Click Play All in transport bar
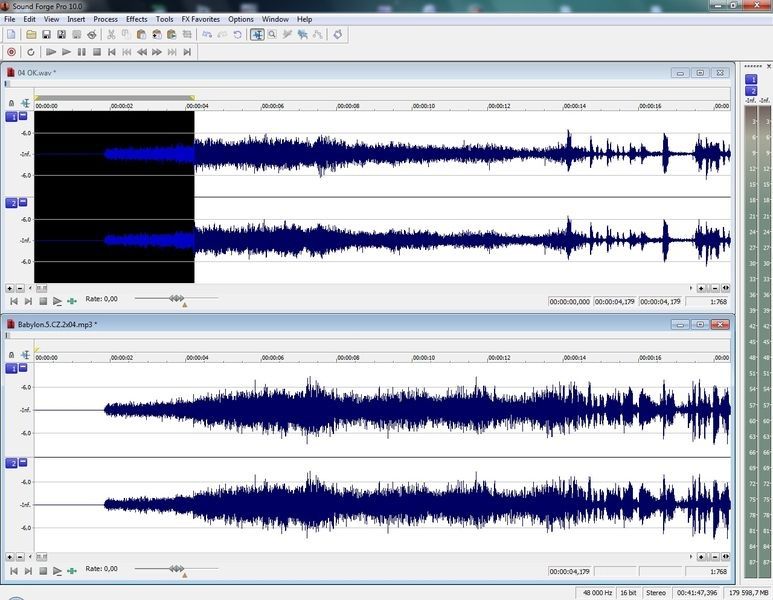 pyautogui.click(x=51, y=52)
